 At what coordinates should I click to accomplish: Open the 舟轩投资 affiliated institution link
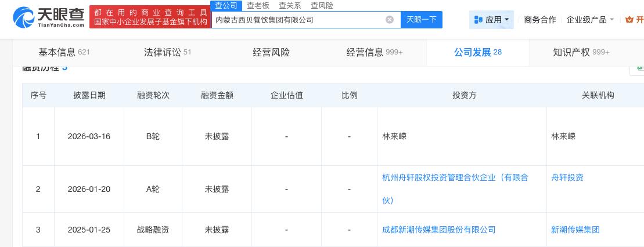click(x=567, y=177)
